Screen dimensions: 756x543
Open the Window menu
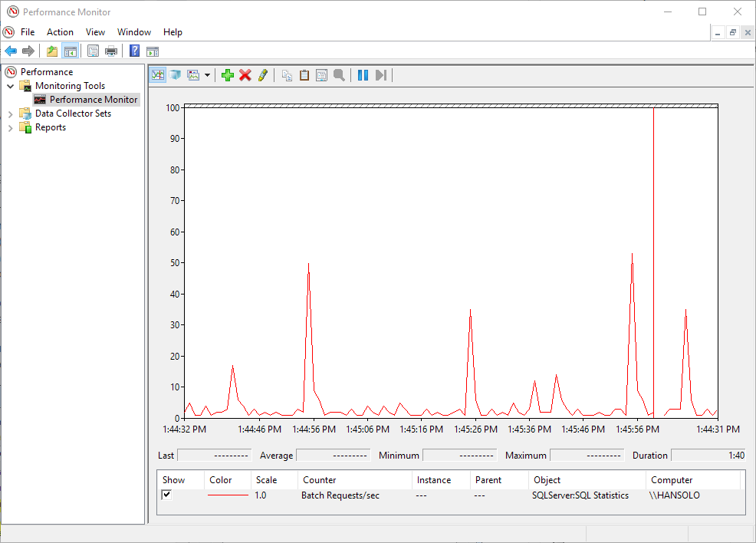click(x=134, y=32)
